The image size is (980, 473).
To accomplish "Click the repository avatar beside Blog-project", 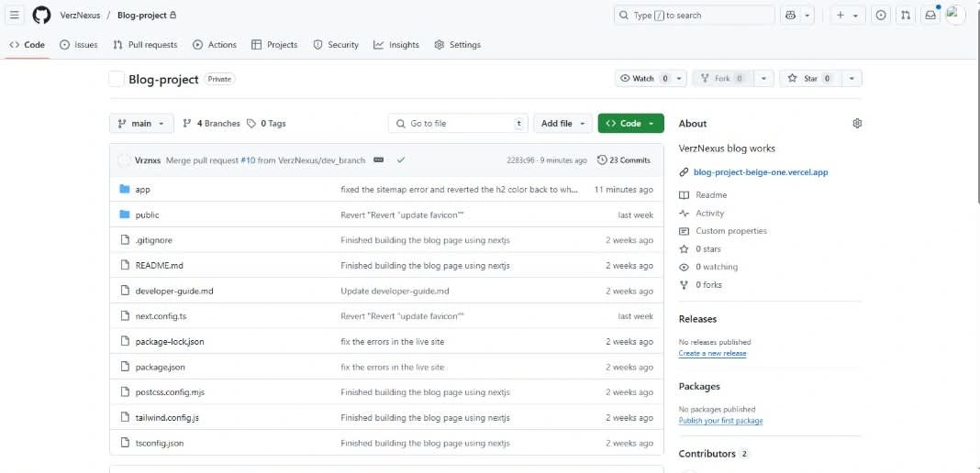I will pyautogui.click(x=117, y=79).
